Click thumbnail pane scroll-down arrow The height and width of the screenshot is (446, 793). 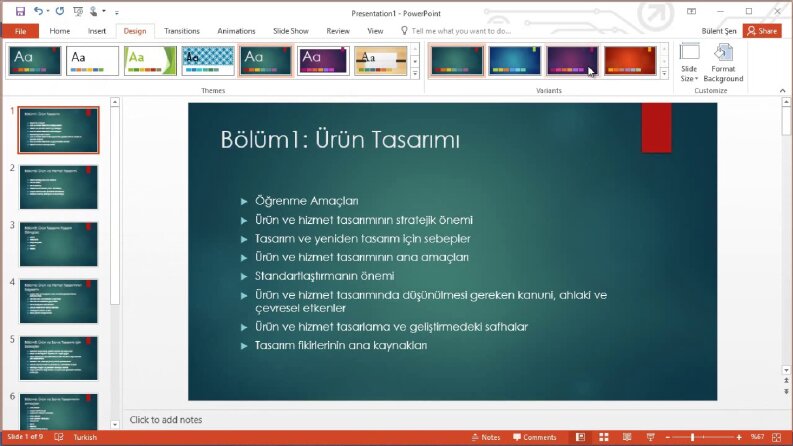click(115, 425)
